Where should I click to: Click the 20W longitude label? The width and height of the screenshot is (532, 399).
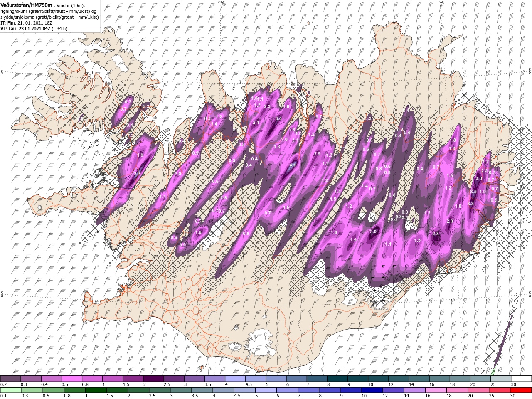pos(221,2)
